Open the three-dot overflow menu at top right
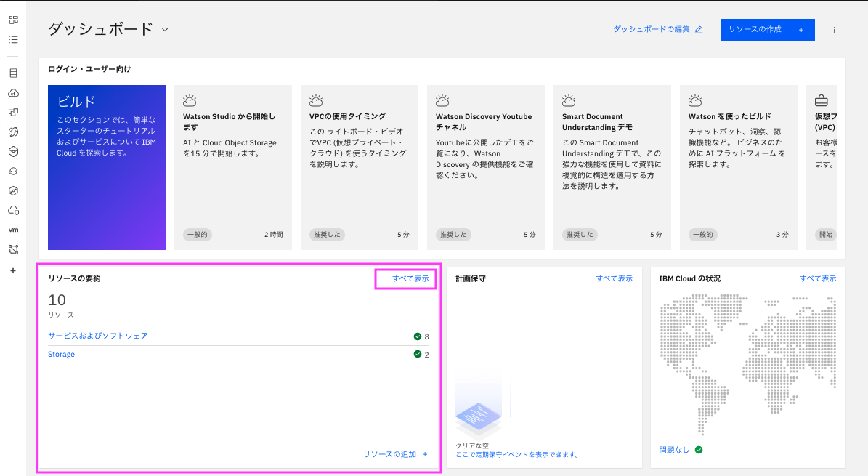 click(x=835, y=30)
